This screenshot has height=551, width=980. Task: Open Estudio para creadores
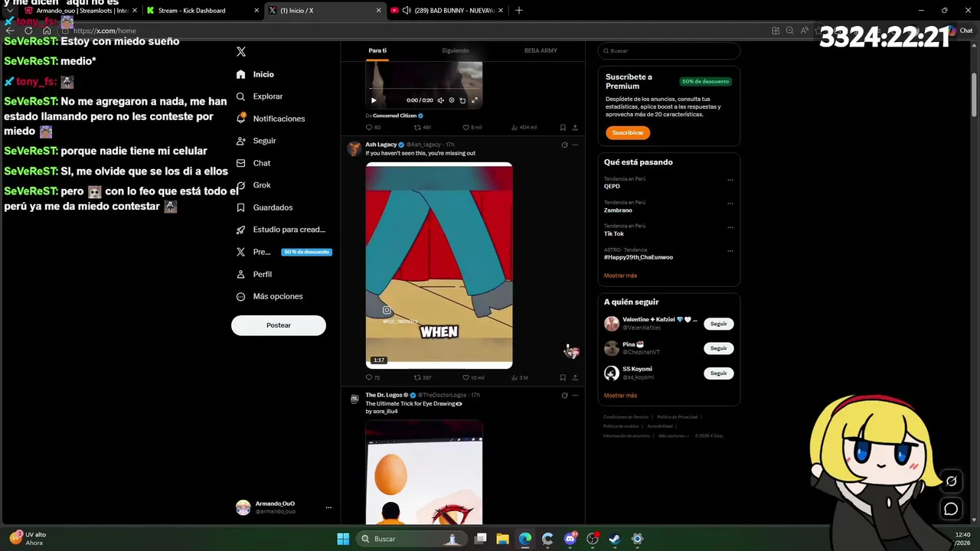(x=281, y=230)
